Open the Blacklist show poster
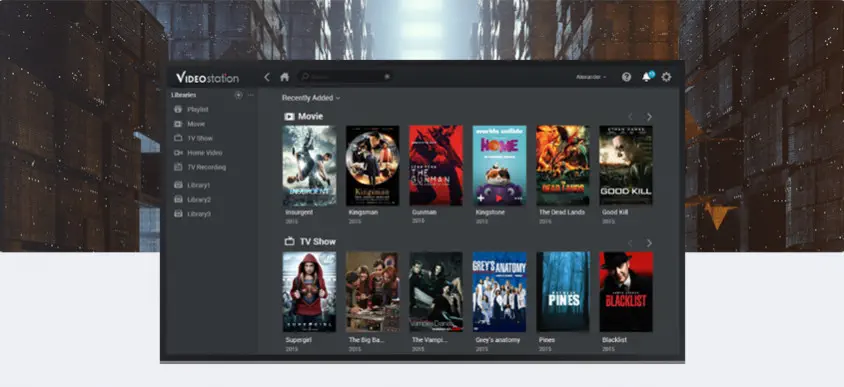Screen dimensions: 844x387 (626, 292)
